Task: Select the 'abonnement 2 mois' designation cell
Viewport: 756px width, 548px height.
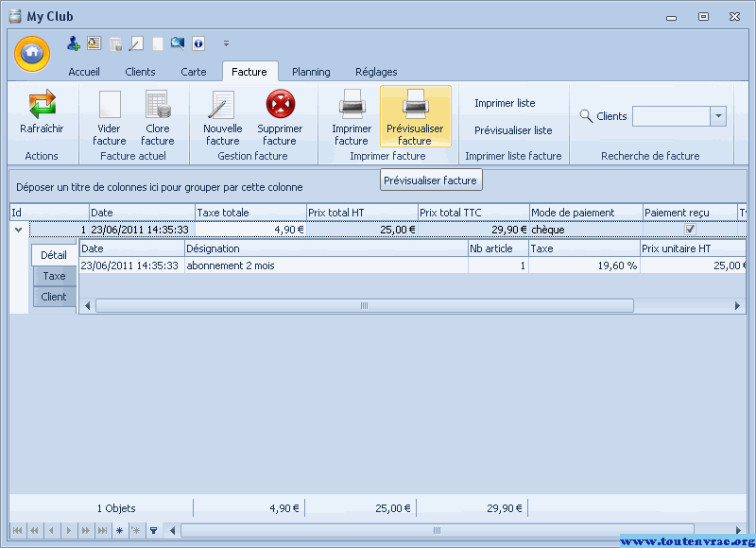Action: 326,265
